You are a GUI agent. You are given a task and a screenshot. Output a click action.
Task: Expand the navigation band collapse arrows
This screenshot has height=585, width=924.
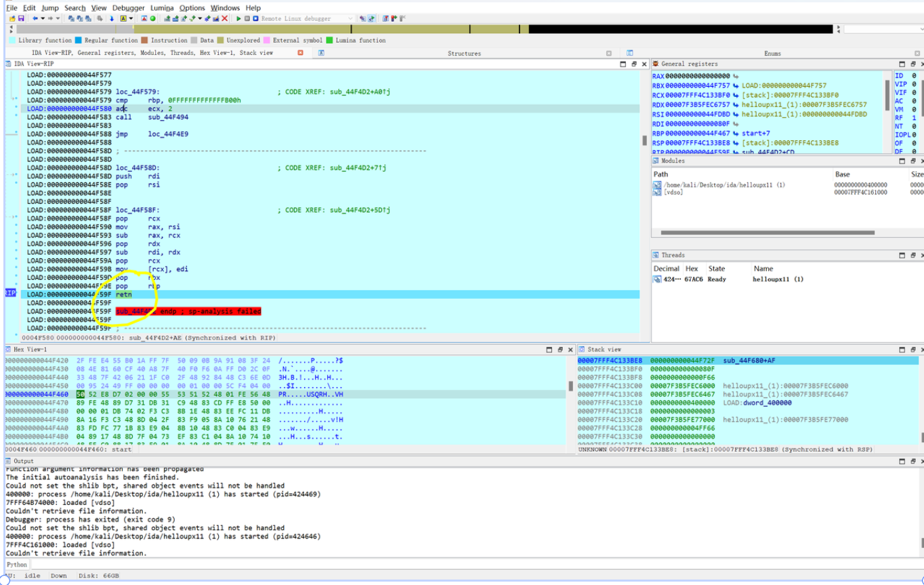[x=11, y=29]
